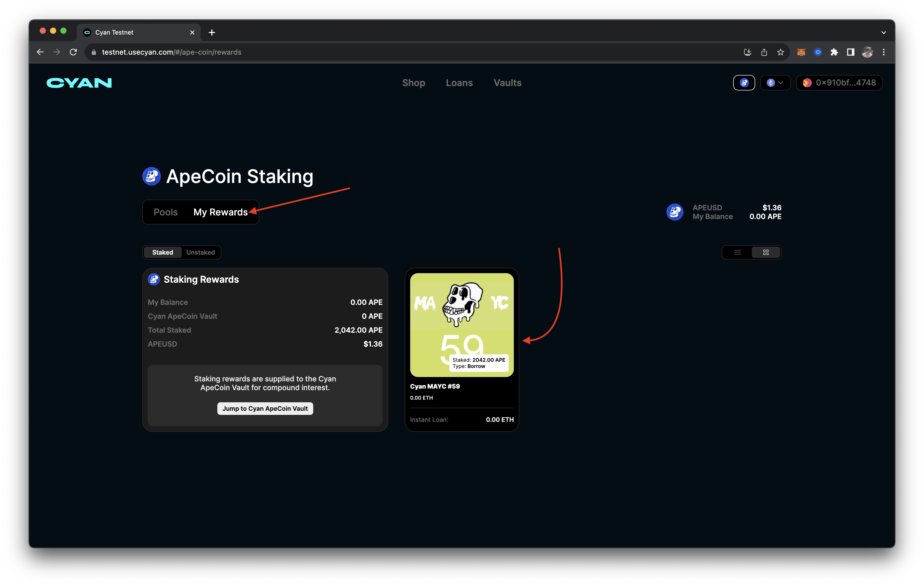Navigate to Shop
The image size is (924, 586).
413,83
